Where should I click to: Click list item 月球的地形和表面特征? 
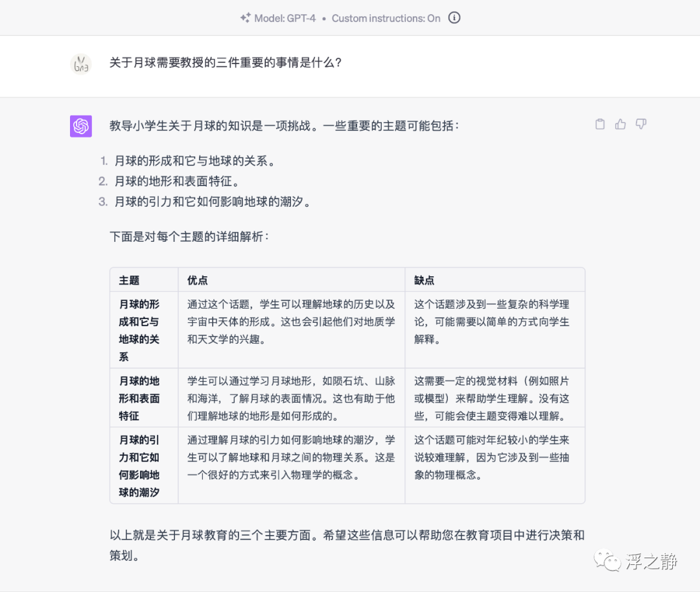coord(177,182)
